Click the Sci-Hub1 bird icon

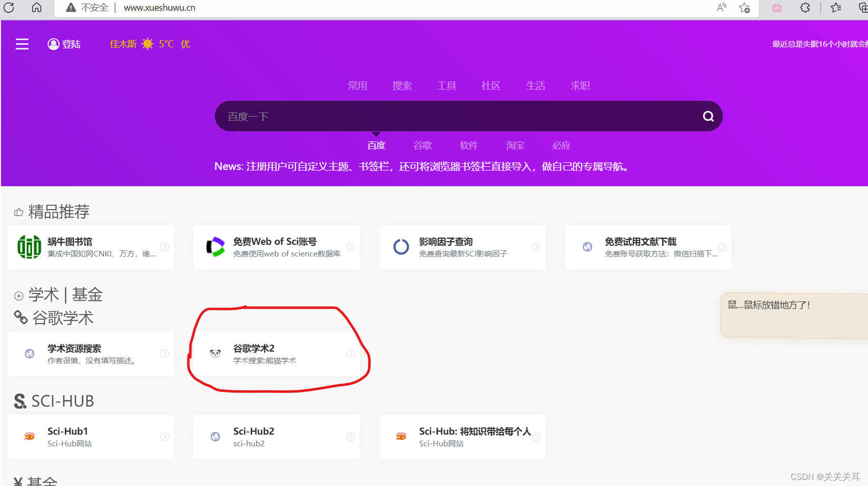coord(30,437)
